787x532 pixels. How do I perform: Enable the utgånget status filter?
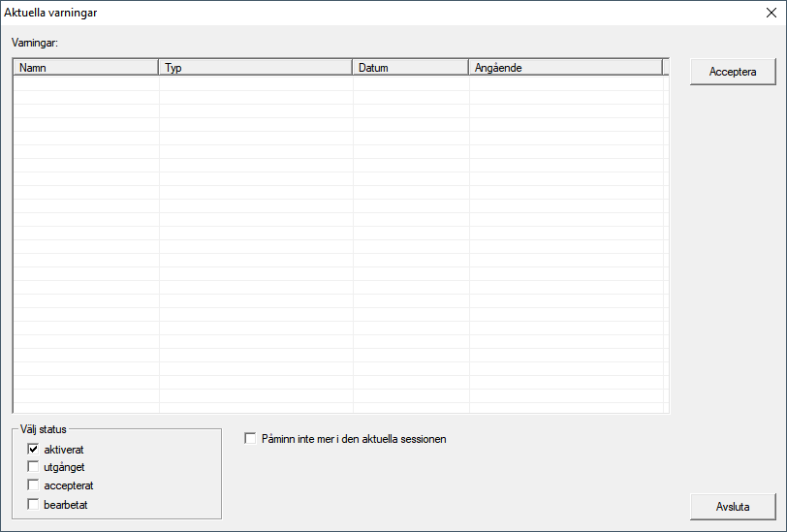point(34,467)
